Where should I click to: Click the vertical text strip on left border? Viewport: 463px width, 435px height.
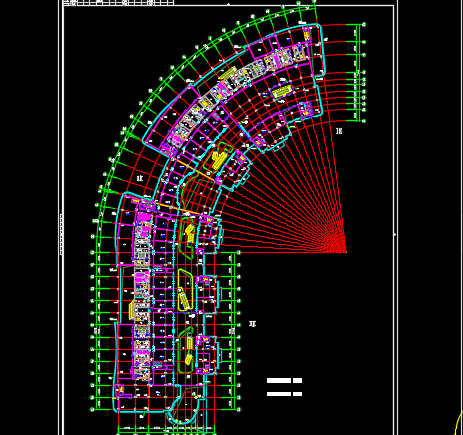pyautogui.click(x=61, y=235)
